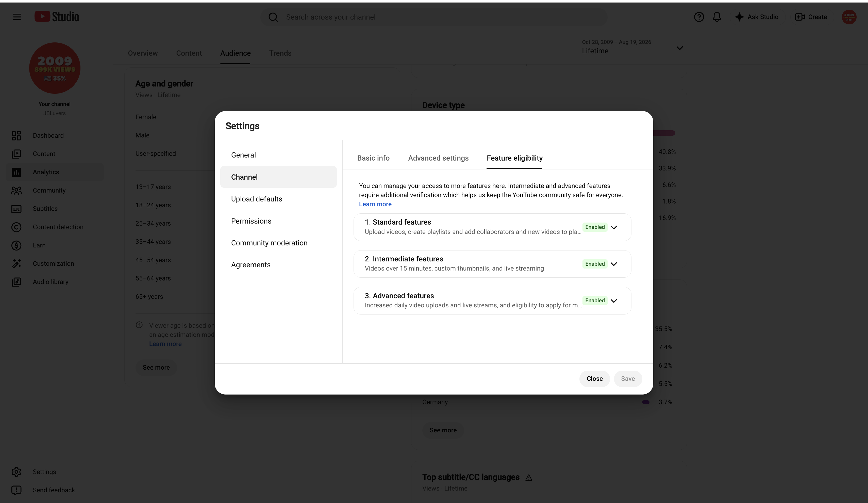Screen dimensions: 868x503
Task: Open Agreements settings
Action: click(278, 265)
